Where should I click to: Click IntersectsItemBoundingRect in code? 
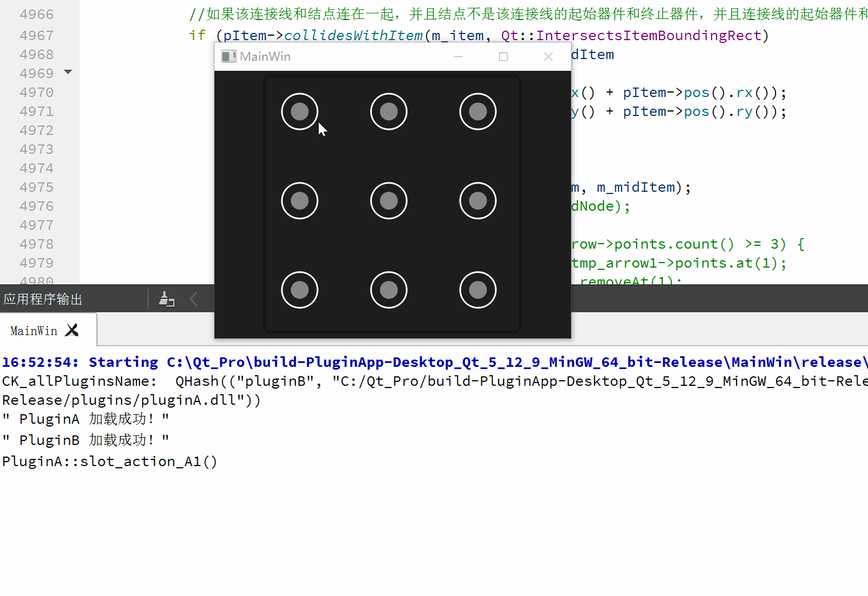click(x=648, y=36)
